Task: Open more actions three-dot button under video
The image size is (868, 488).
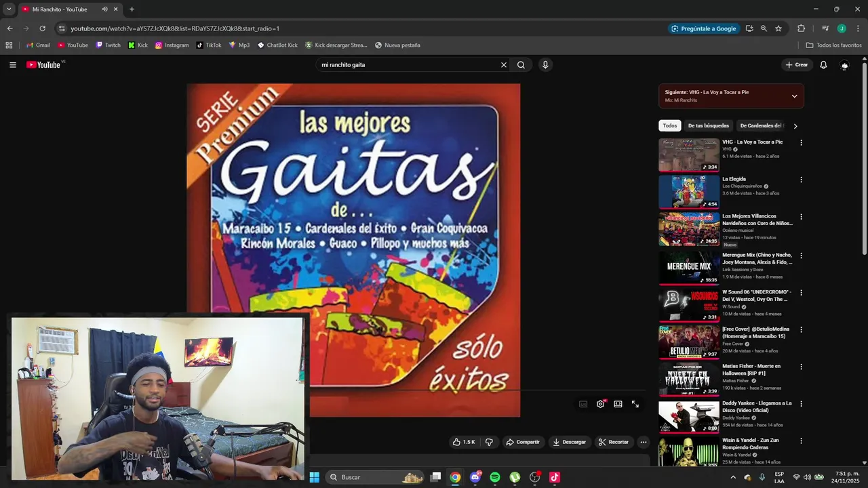Action: point(644,442)
